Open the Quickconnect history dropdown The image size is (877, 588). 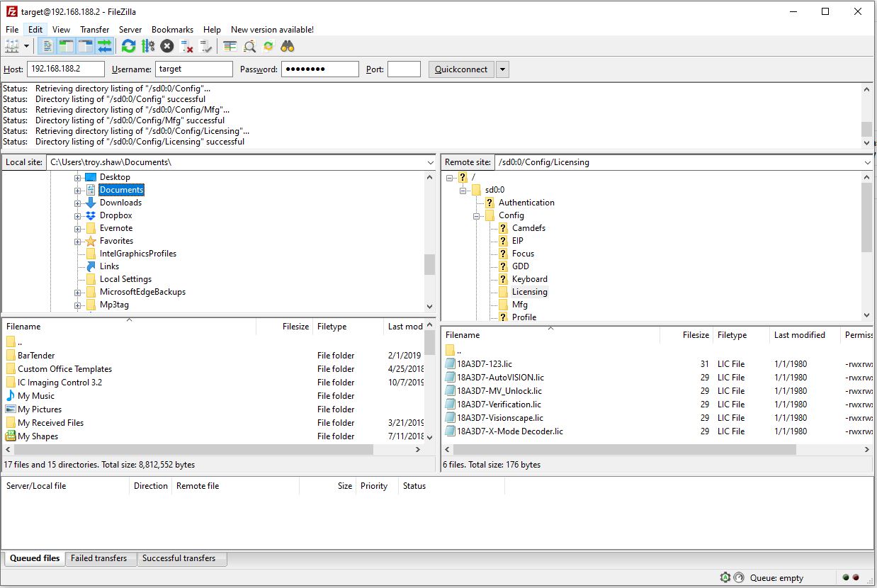(x=502, y=69)
